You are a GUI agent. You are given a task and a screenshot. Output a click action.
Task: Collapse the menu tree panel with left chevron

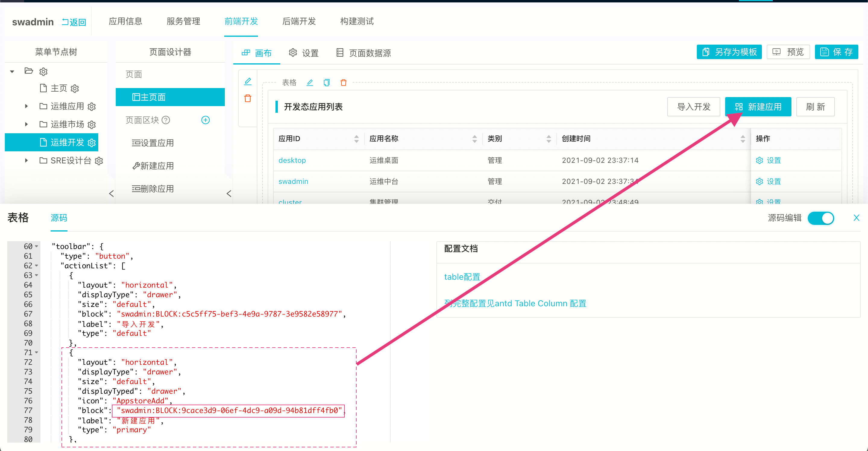coord(112,194)
